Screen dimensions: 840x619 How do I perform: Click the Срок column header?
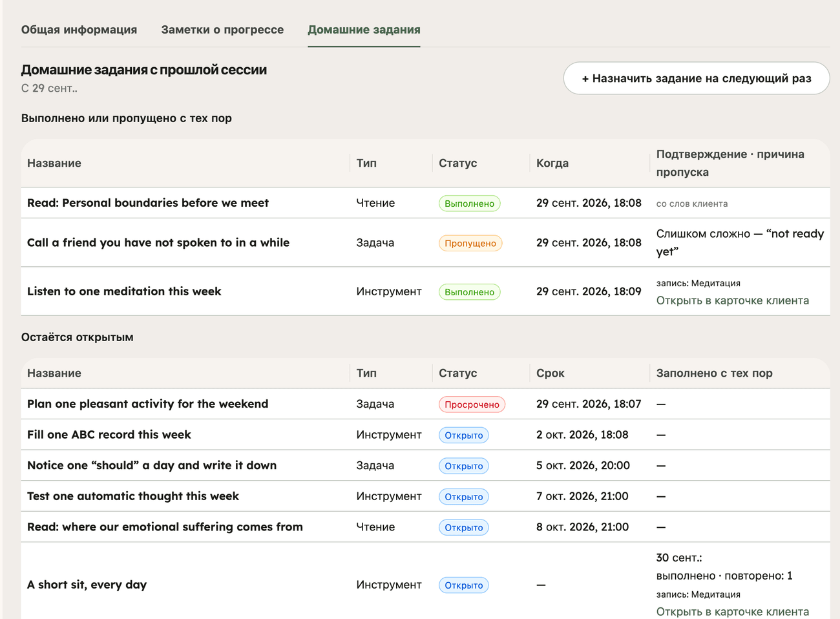click(551, 373)
